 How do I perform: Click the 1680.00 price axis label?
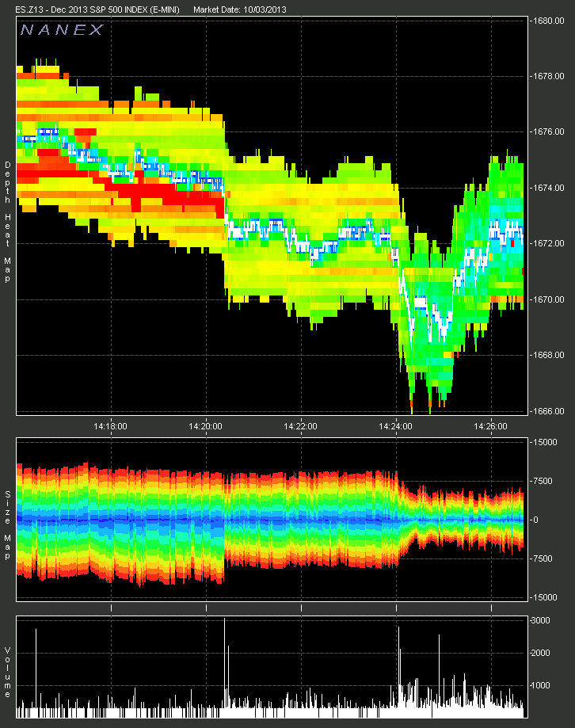549,21
